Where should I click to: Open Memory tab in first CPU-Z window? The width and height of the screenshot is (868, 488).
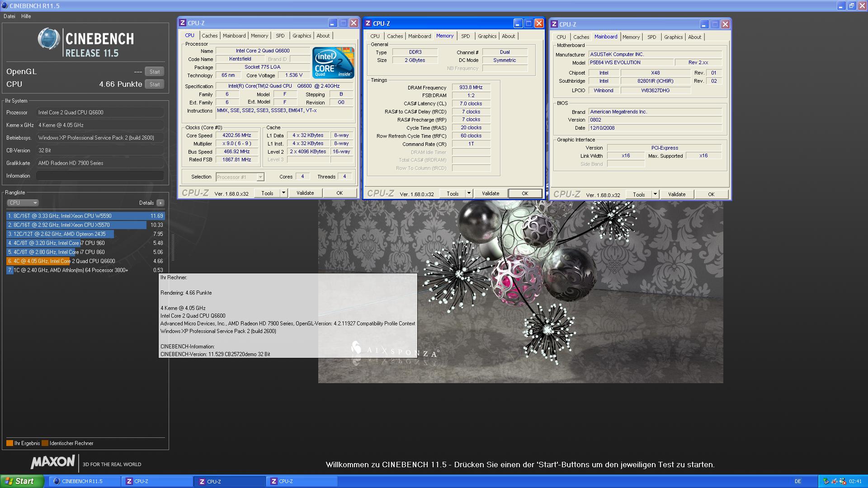259,36
